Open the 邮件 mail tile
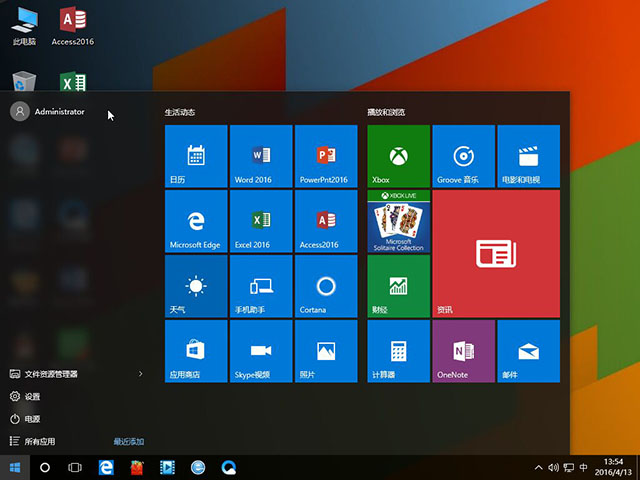 528,351
